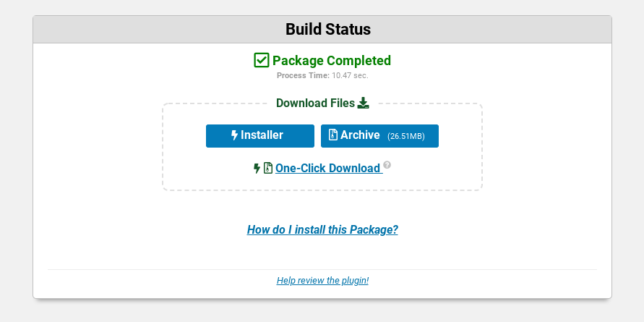
Task: Click the Build Status header title
Action: click(328, 30)
